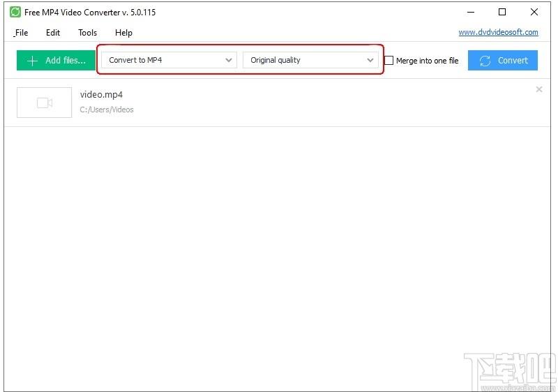Open the Convert to MP4 format dropdown

click(x=169, y=60)
